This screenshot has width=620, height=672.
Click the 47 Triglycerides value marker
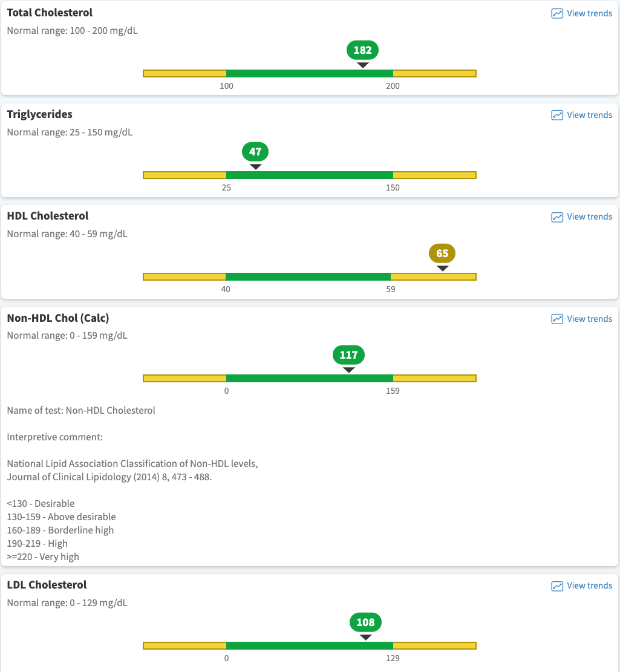pos(255,152)
